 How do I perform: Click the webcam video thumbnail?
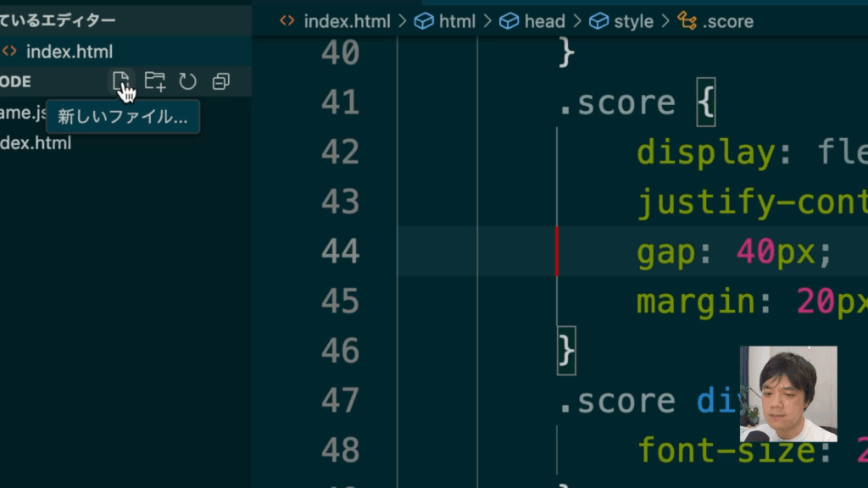pyautogui.click(x=787, y=393)
